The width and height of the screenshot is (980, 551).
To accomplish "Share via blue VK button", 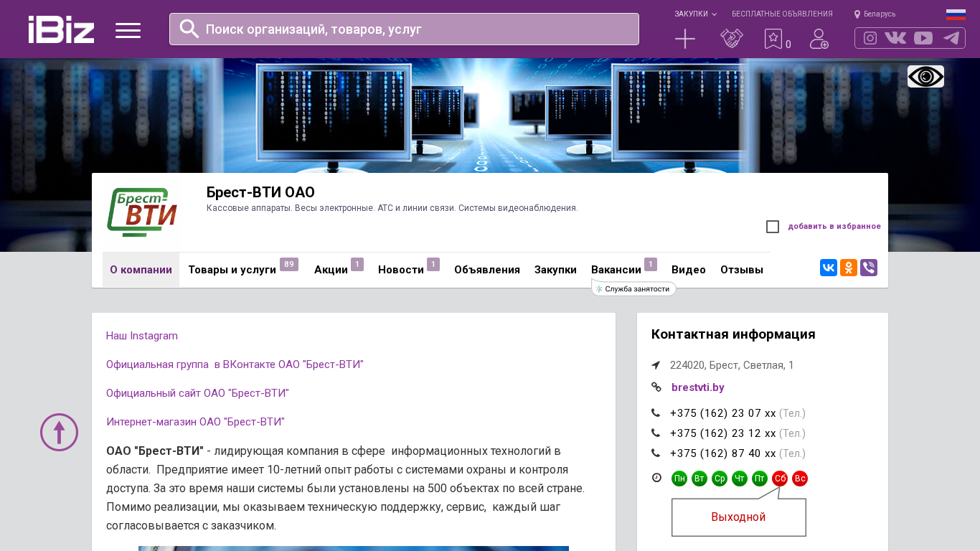I will (829, 268).
